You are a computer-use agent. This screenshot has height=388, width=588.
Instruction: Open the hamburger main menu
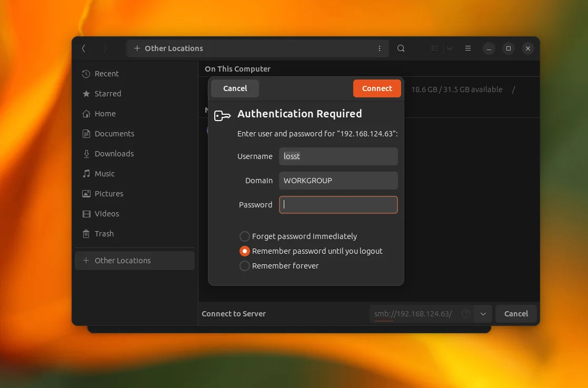tap(467, 48)
